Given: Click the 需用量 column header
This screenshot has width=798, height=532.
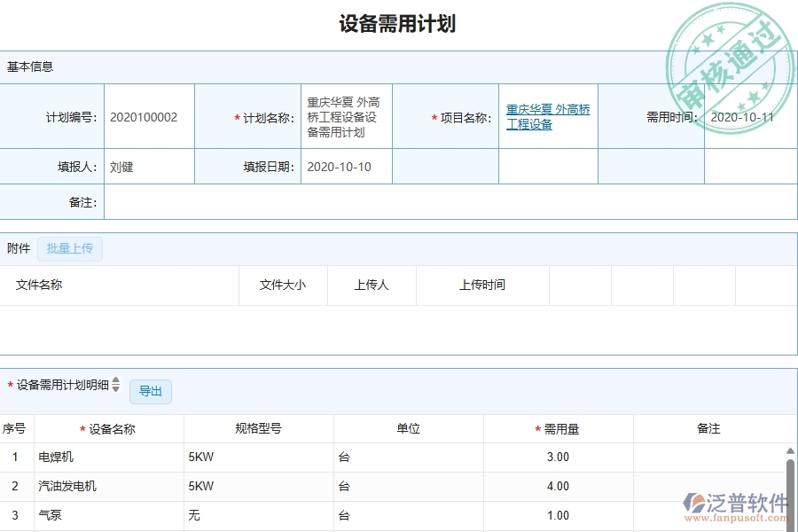Looking at the screenshot, I should coord(558,427).
